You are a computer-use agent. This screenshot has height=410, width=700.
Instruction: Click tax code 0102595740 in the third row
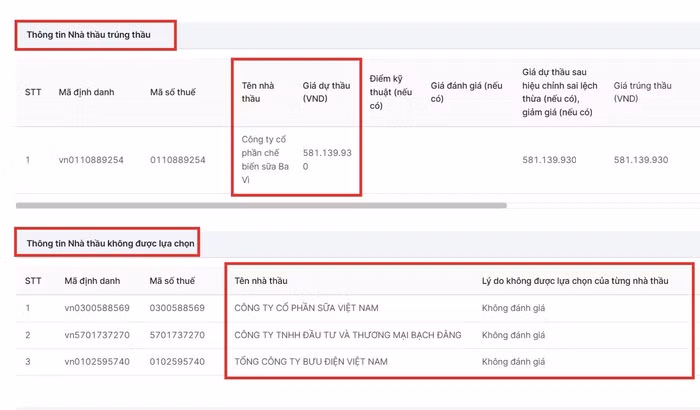pos(177,361)
